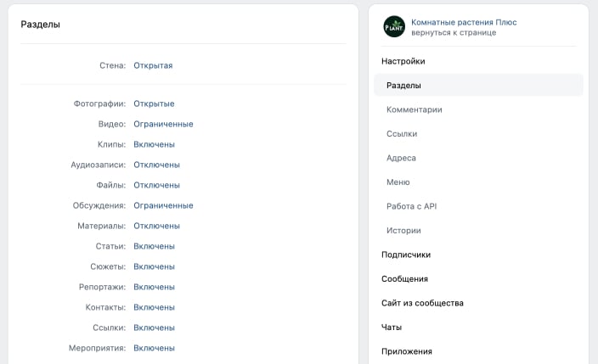
Task: Open the Мероприятия setting dropdown
Action: [154, 348]
